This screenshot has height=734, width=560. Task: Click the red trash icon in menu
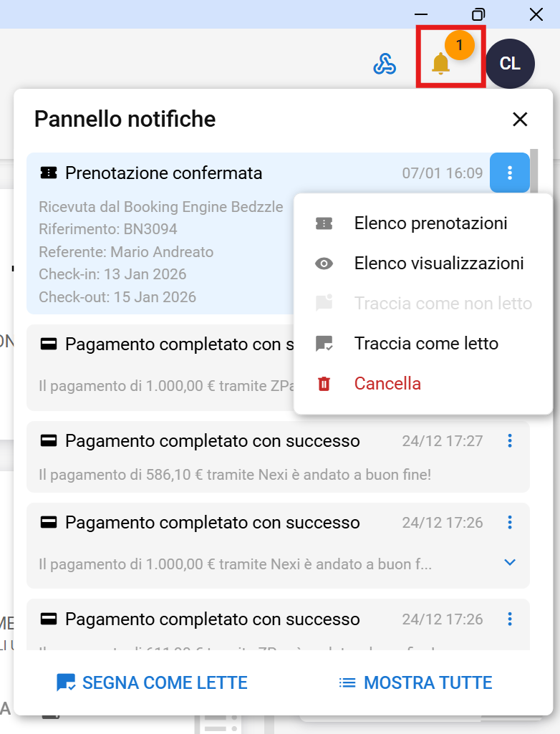point(324,384)
